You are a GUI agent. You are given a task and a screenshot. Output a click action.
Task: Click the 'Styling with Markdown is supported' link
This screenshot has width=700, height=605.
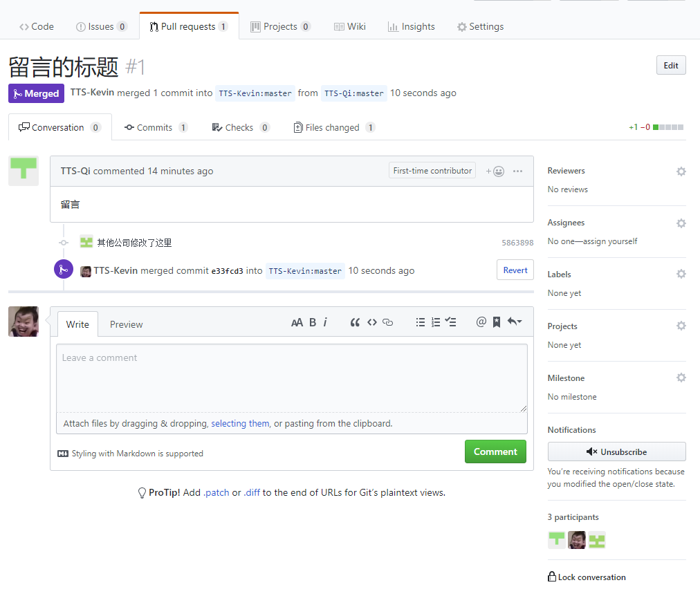point(138,454)
